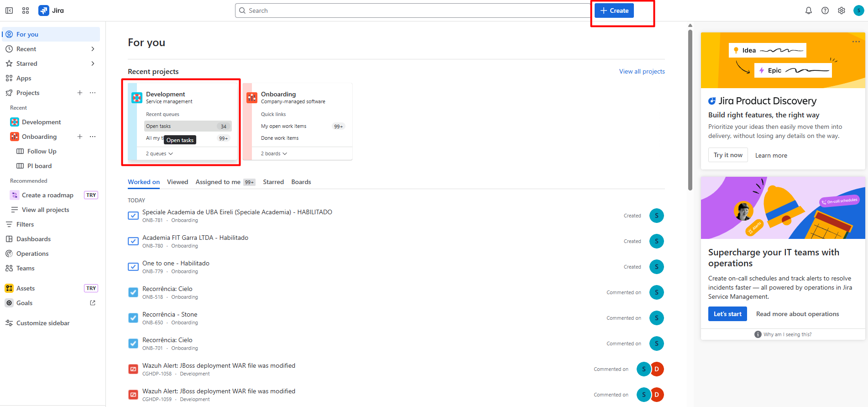Open the Goals external link icon
Image resolution: width=868 pixels, height=407 pixels.
coord(93,303)
